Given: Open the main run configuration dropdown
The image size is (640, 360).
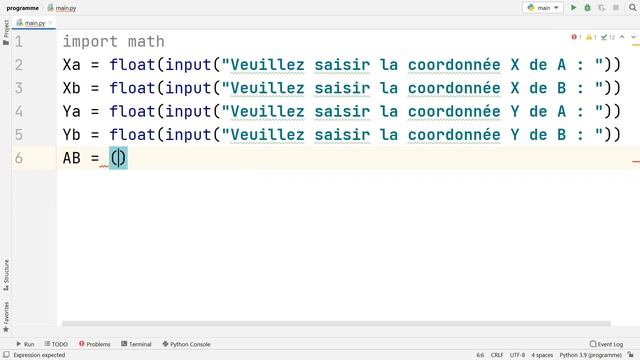Looking at the screenshot, I should tap(543, 7).
